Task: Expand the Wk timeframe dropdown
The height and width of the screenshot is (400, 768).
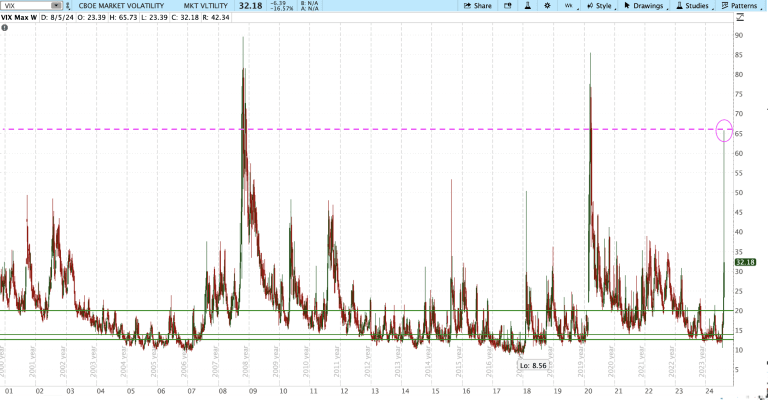Action: pyautogui.click(x=570, y=6)
